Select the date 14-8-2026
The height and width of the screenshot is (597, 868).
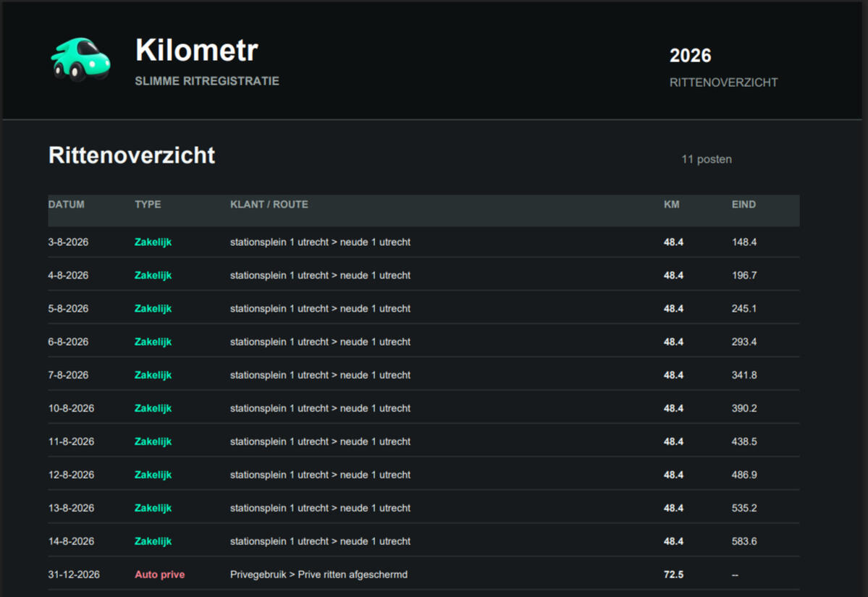click(x=71, y=541)
